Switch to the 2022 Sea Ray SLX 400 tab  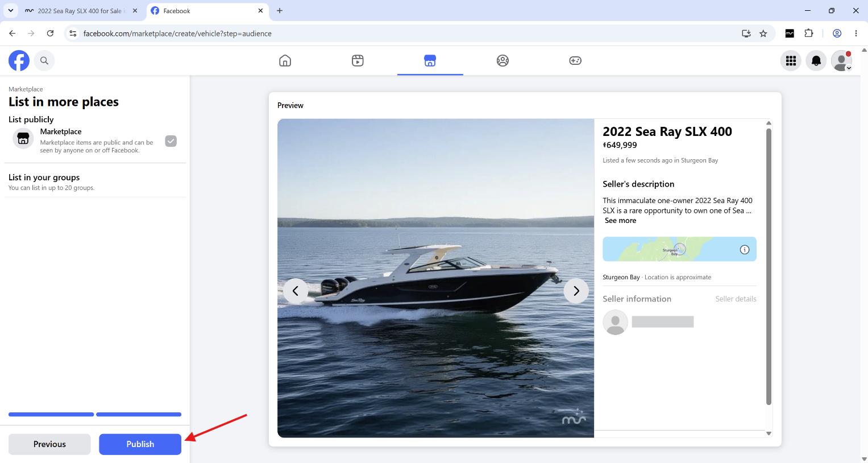[81, 11]
